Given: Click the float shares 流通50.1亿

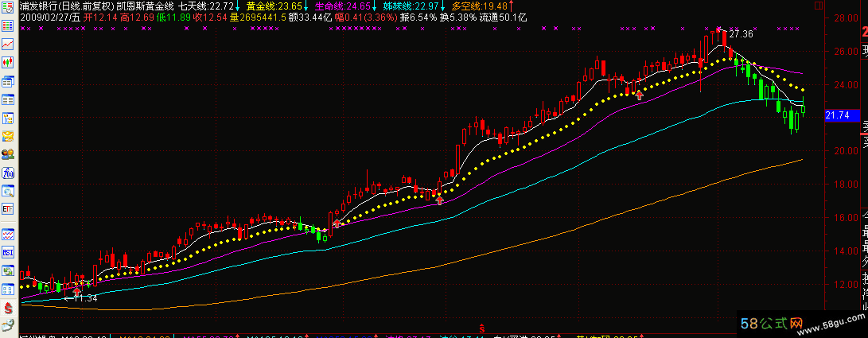Looking at the screenshot, I should click(x=503, y=17).
